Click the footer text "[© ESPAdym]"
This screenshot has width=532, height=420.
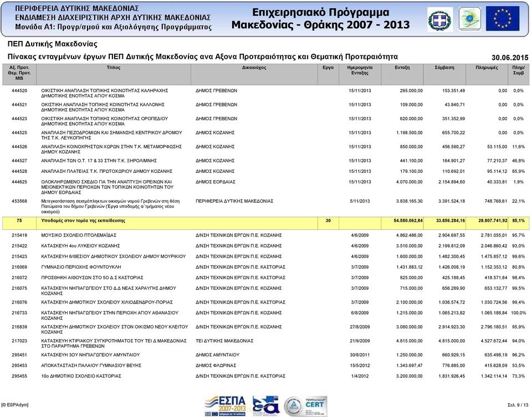[x=15, y=404]
